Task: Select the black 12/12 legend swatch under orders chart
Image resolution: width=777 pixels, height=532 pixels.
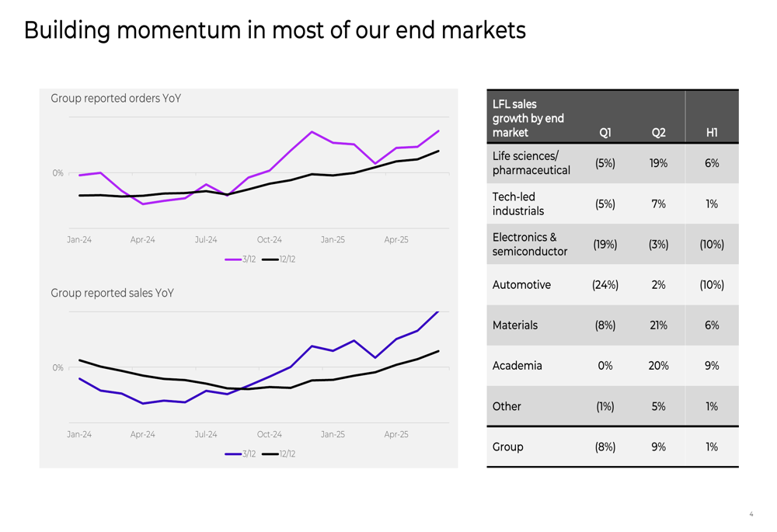Action: 270,259
